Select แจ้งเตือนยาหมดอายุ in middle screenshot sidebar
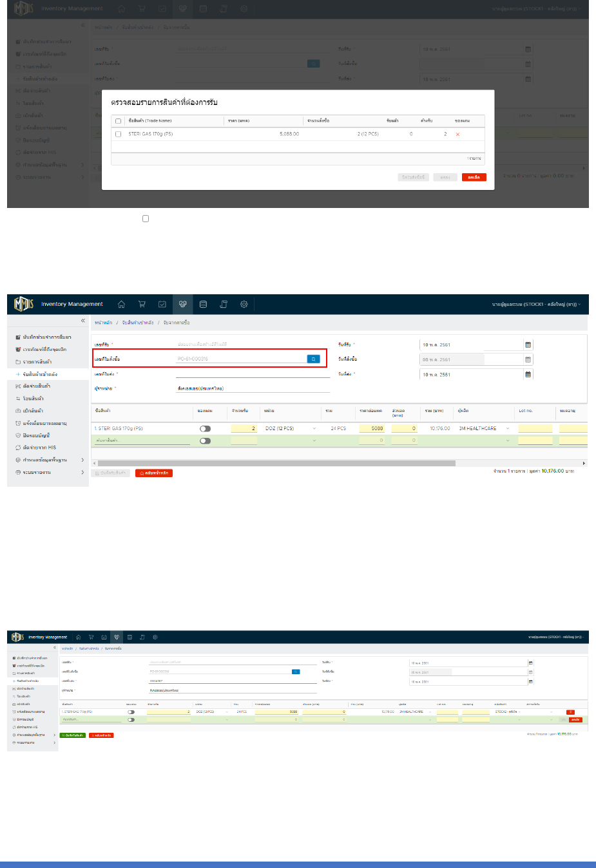 coord(44,423)
